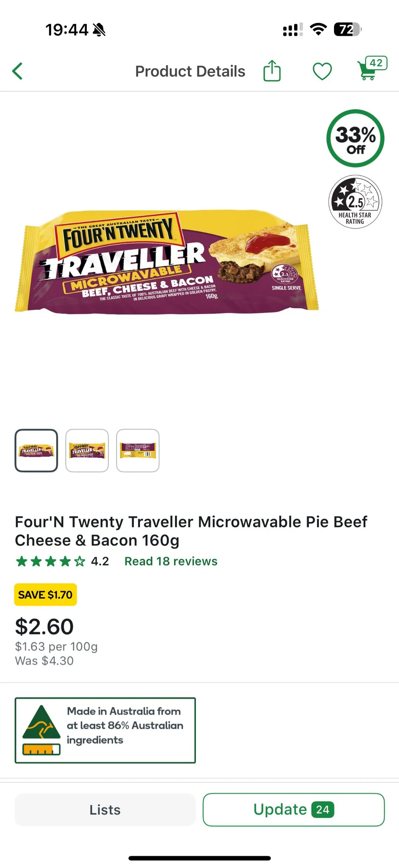Tap the 2.5 Health Star Rating badge
Image resolution: width=399 pixels, height=868 pixels.
(355, 202)
